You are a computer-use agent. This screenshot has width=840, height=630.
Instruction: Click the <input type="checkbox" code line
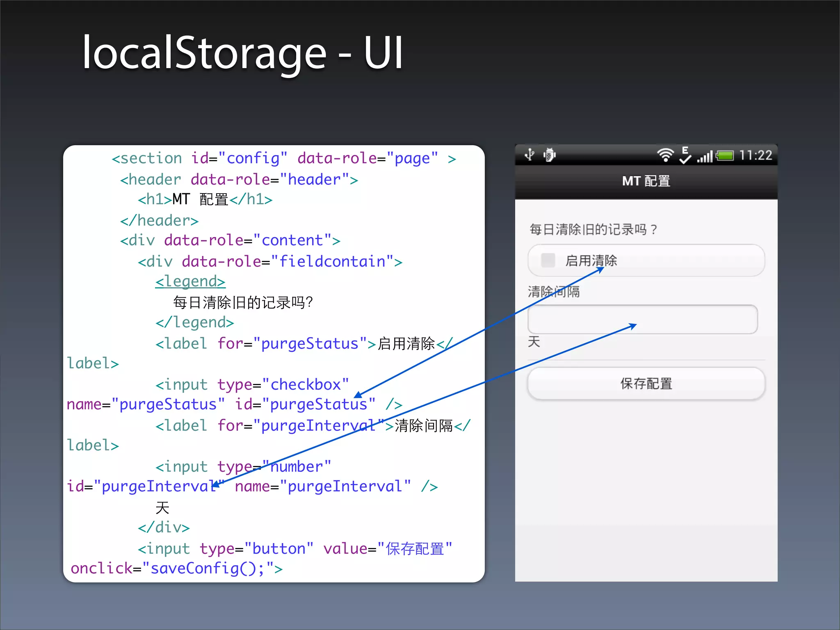[252, 385]
